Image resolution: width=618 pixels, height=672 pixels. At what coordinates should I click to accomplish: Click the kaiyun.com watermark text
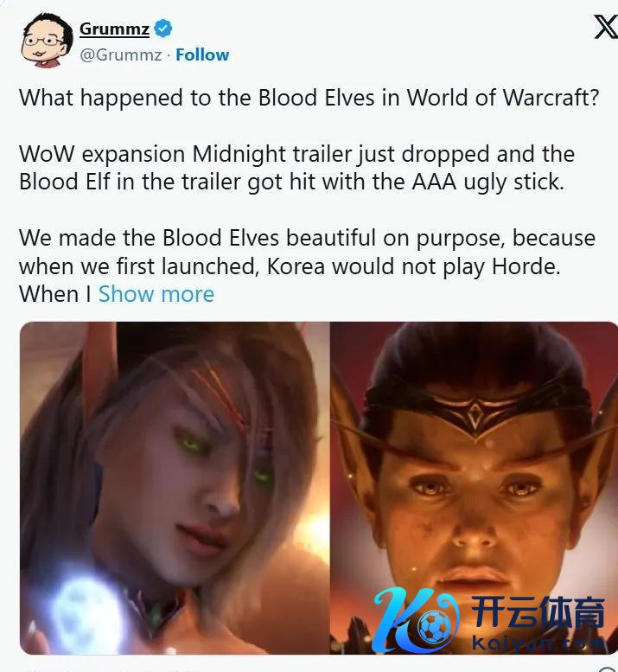(538, 643)
